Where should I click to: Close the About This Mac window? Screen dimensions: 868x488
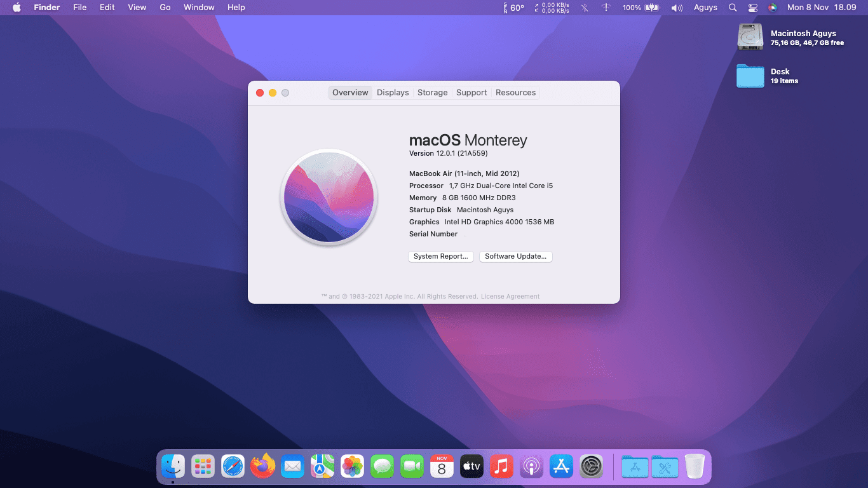[260, 93]
